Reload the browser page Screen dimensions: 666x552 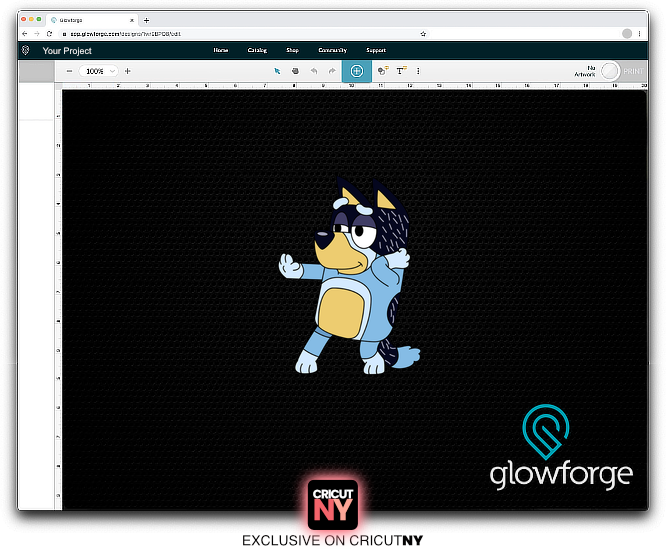[49, 34]
